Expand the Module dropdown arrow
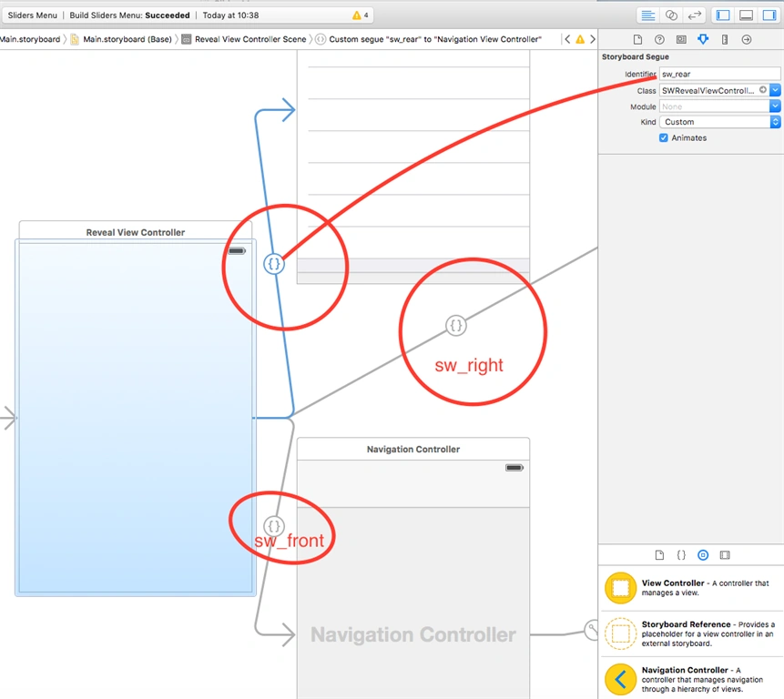 [775, 106]
